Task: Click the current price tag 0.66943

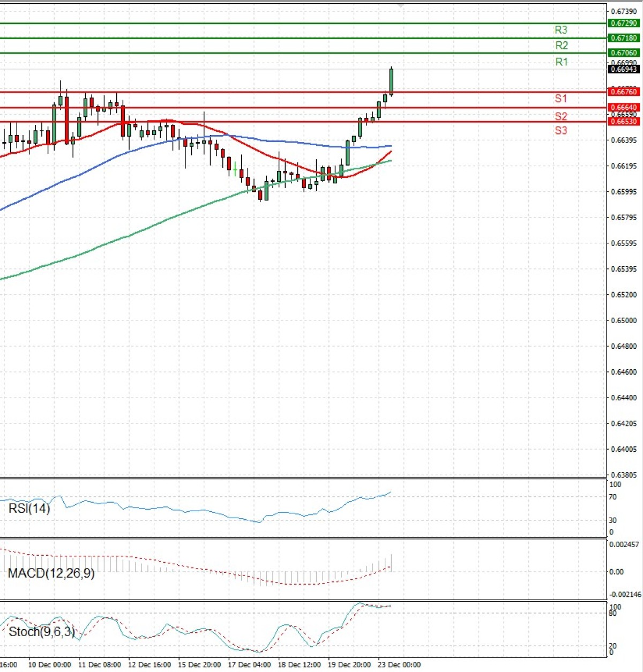Action: click(623, 70)
